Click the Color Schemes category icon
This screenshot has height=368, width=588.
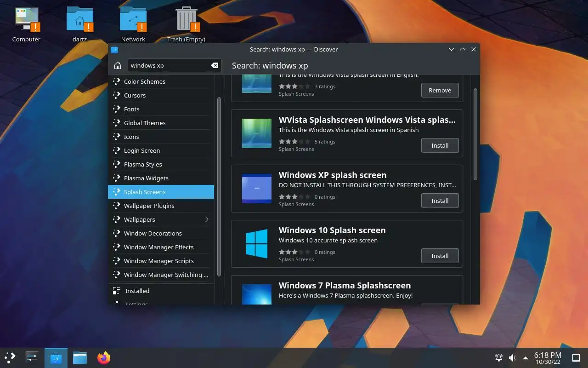[116, 81]
